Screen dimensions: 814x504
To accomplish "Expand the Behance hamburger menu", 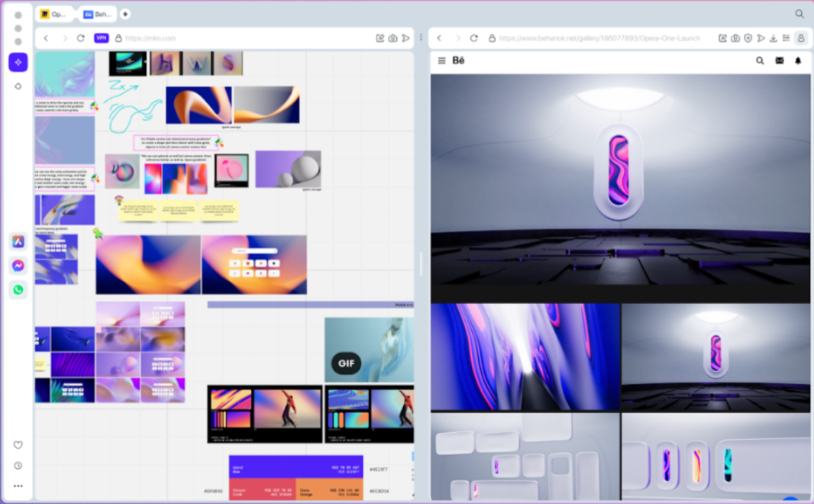I will pyautogui.click(x=441, y=60).
